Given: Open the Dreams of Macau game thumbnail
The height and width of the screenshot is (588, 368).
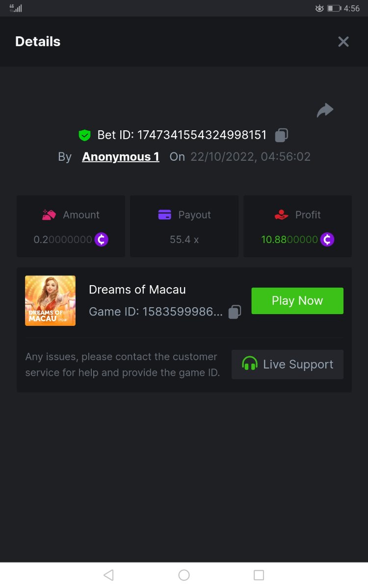Looking at the screenshot, I should pyautogui.click(x=50, y=300).
